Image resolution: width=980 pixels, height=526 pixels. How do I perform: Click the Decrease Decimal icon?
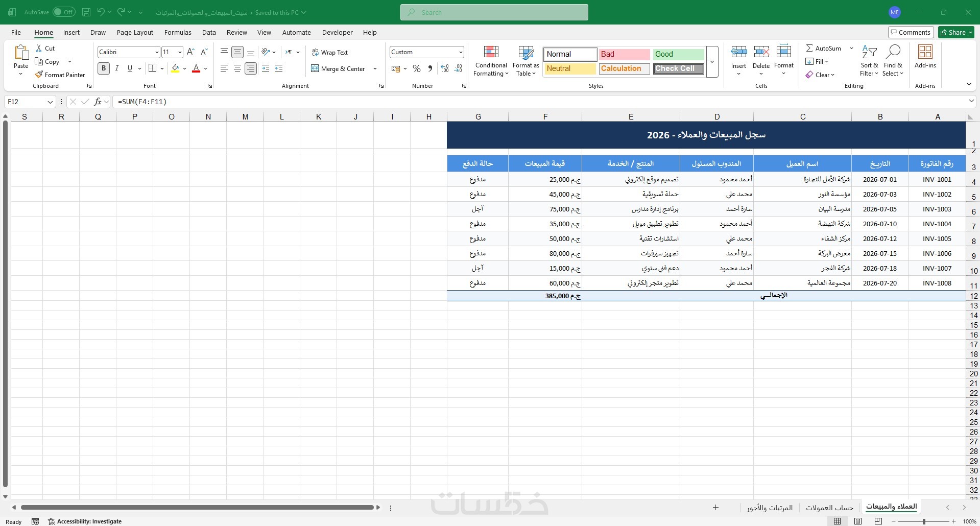(x=458, y=68)
